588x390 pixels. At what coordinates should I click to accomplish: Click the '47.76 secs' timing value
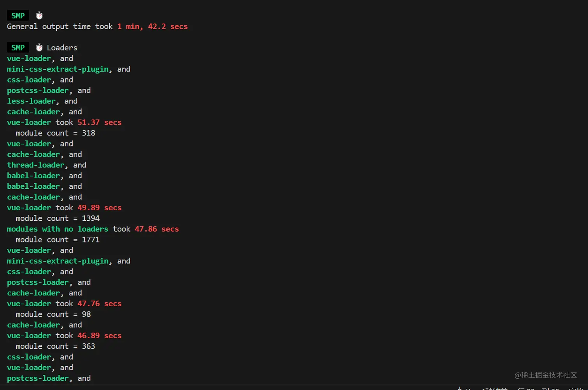(x=100, y=304)
